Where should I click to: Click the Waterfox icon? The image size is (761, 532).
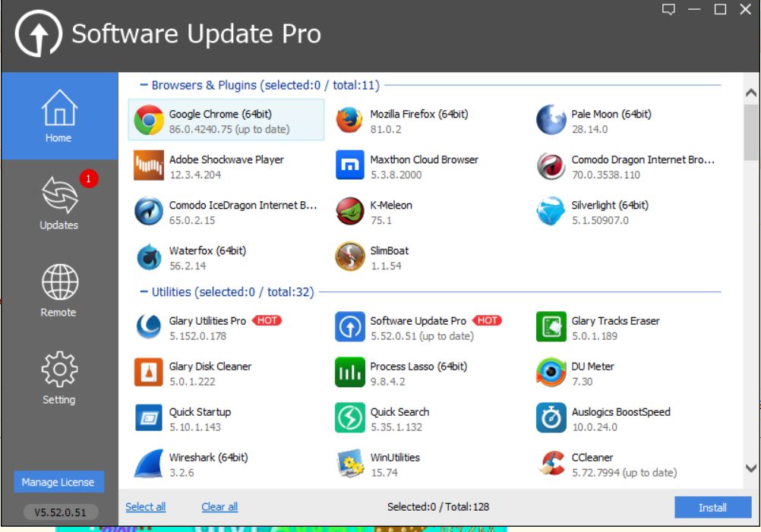149,257
